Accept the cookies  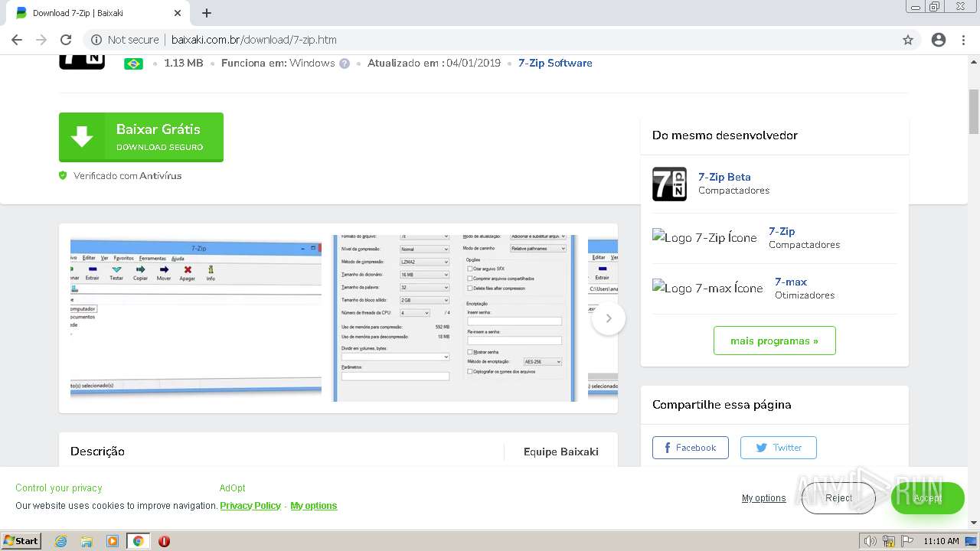(x=927, y=498)
